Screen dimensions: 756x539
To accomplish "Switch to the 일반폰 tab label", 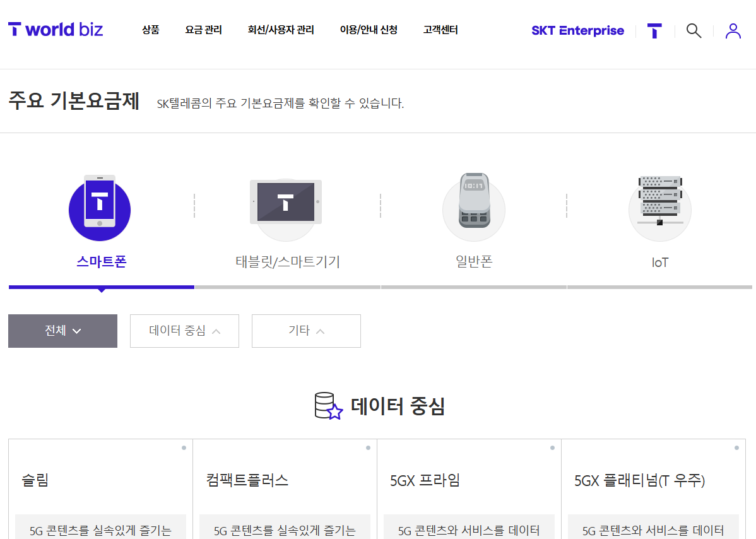I will coord(474,262).
